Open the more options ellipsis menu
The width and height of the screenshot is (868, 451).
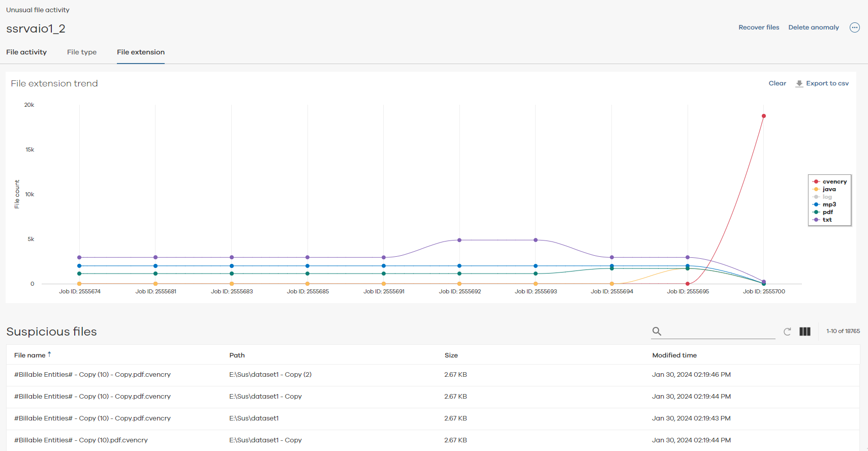(x=855, y=27)
